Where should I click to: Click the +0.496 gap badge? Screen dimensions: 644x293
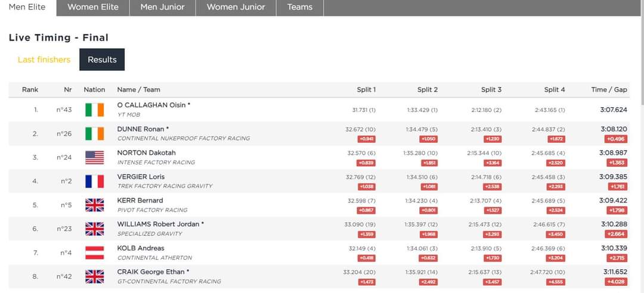pyautogui.click(x=616, y=139)
